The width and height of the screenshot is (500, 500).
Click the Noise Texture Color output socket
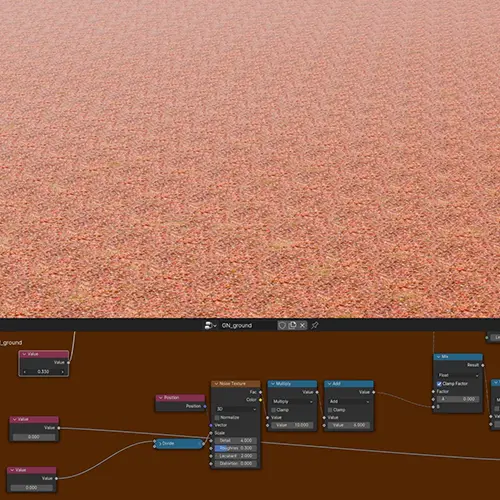click(x=260, y=400)
